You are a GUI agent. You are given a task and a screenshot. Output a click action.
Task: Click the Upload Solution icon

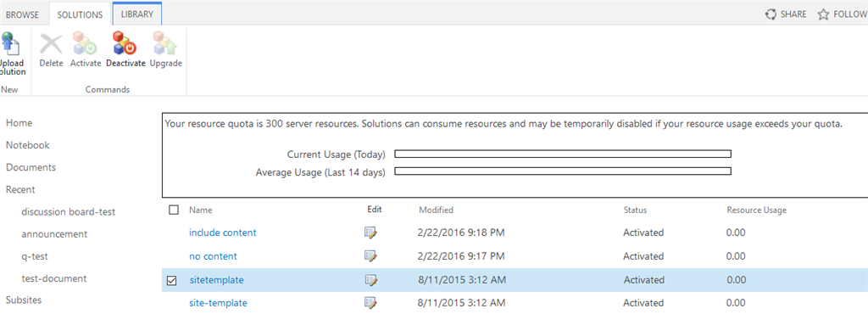click(x=10, y=44)
